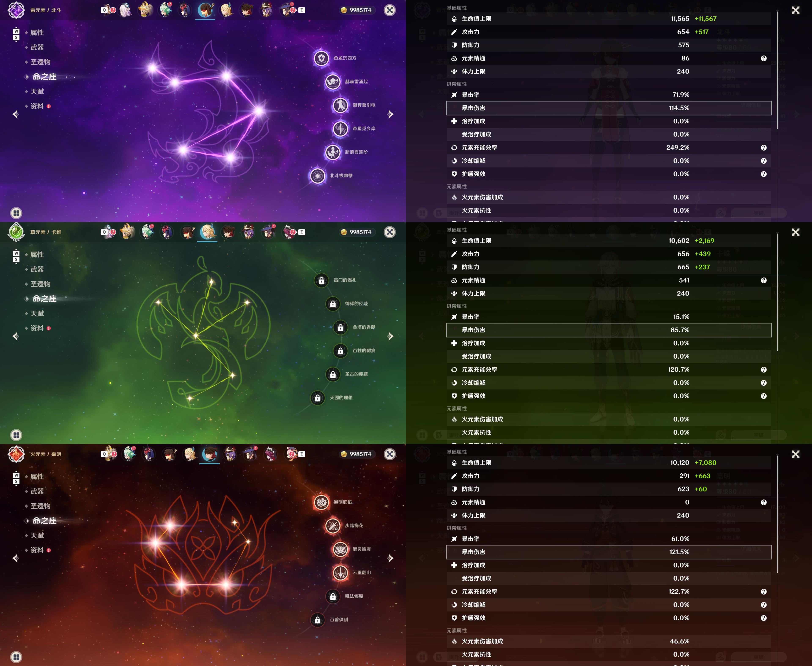Switch to next character from Beidou's screen
Screen dimensions: 812x666
click(390, 114)
